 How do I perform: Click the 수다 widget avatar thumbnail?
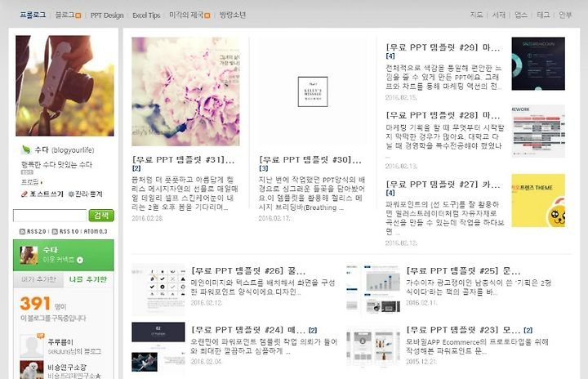coord(29,255)
